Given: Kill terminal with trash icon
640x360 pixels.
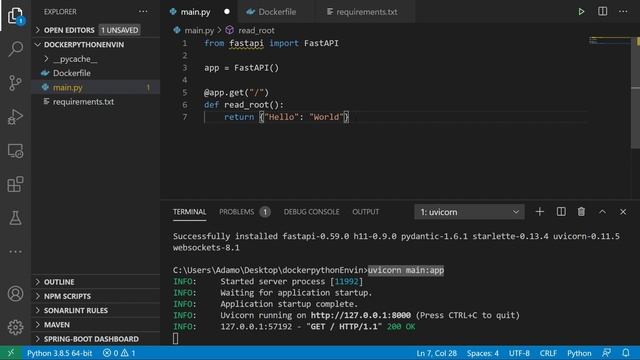Looking at the screenshot, I should click(x=581, y=211).
